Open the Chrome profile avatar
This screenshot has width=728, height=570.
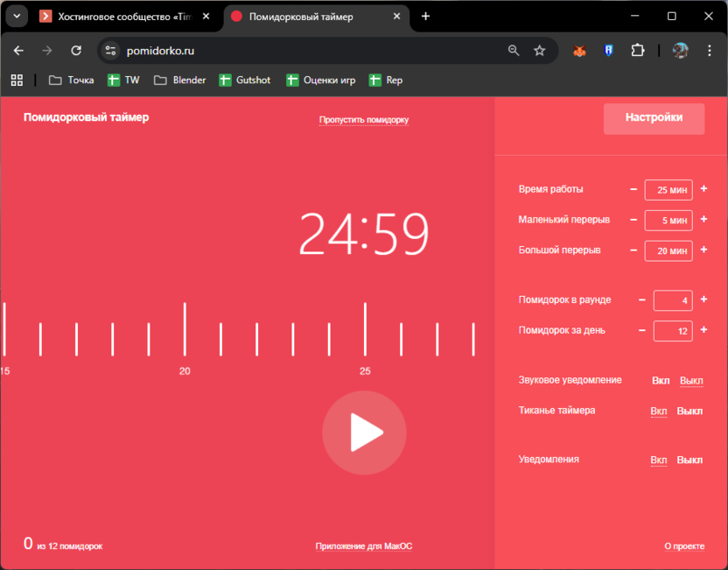pos(680,50)
